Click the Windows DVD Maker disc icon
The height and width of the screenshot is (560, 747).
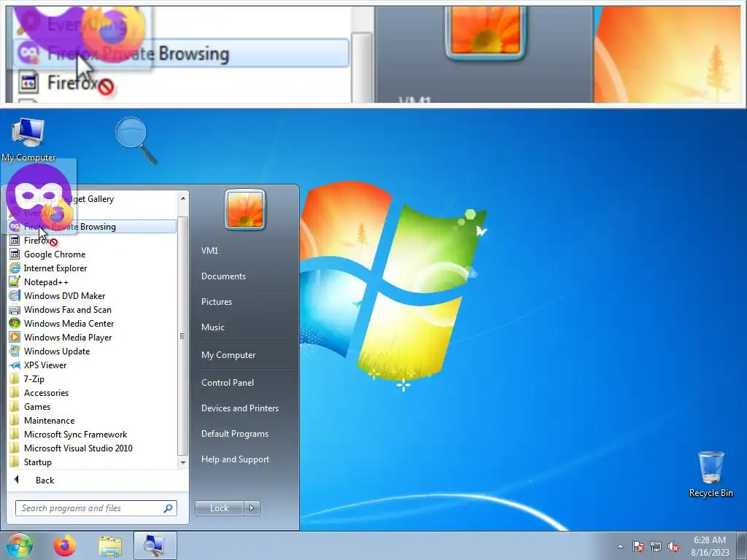pos(15,295)
